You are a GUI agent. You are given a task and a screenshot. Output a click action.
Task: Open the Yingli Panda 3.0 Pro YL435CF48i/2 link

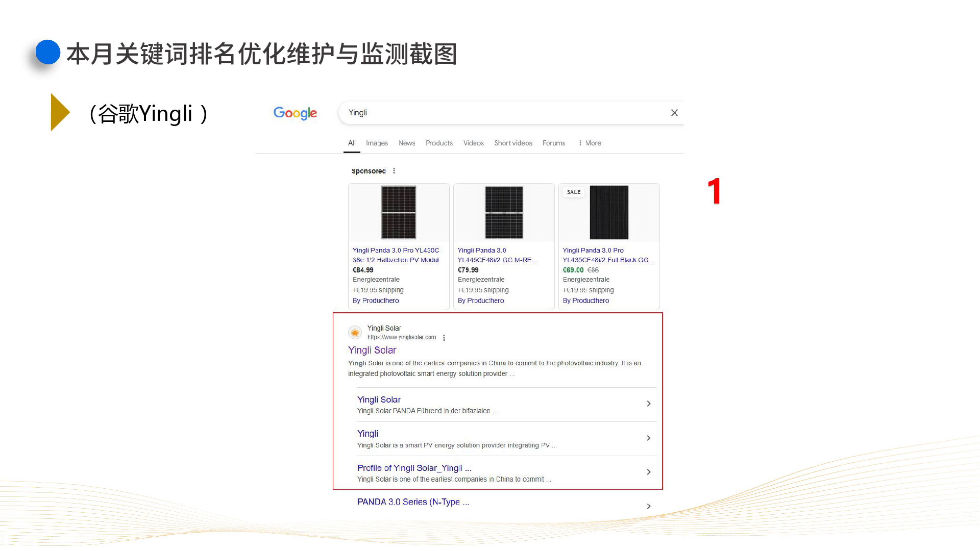tap(608, 255)
